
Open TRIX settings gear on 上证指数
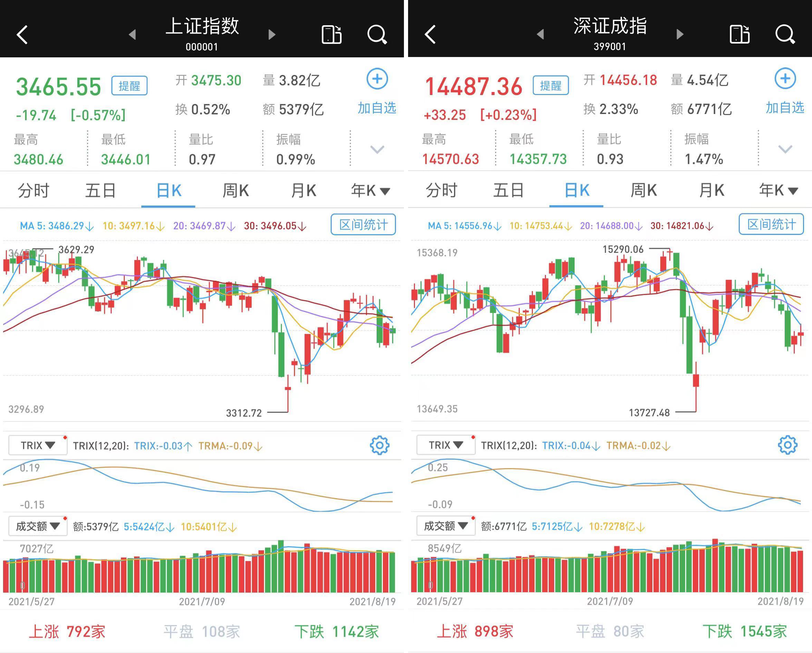click(380, 445)
